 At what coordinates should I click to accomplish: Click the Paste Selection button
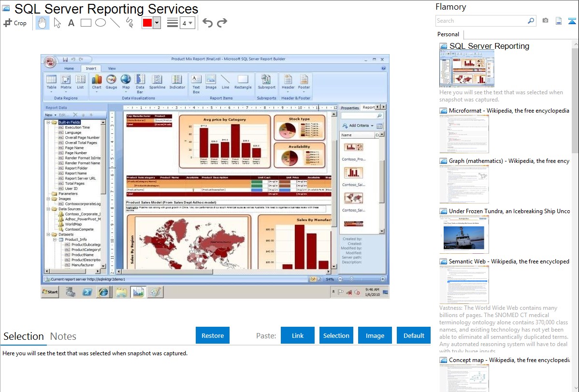tap(336, 335)
